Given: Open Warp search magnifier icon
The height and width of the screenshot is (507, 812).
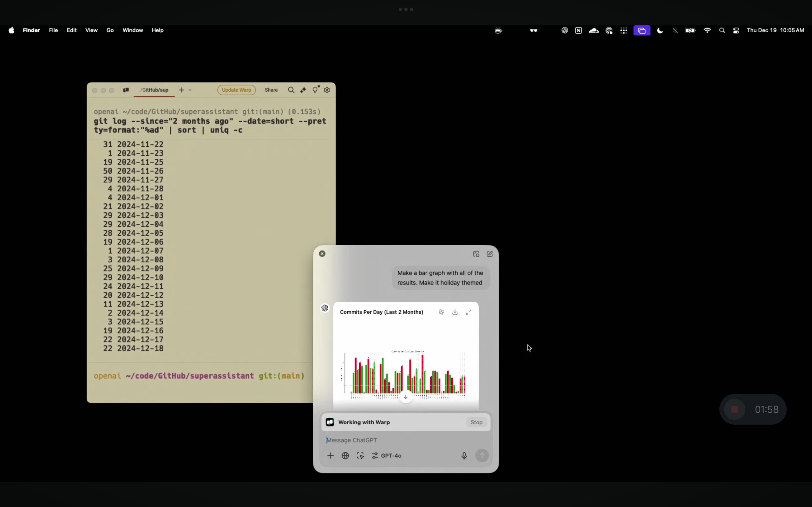Looking at the screenshot, I should pyautogui.click(x=291, y=90).
